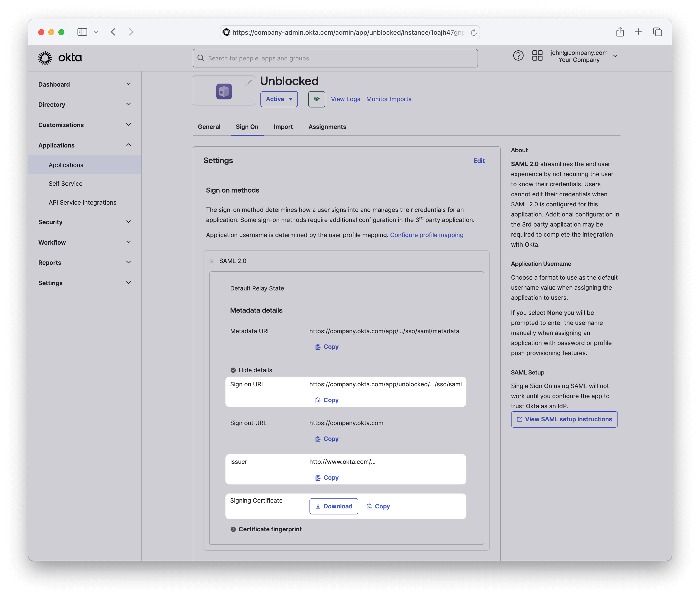
Task: Switch to the Assignments tab
Action: coord(327,127)
